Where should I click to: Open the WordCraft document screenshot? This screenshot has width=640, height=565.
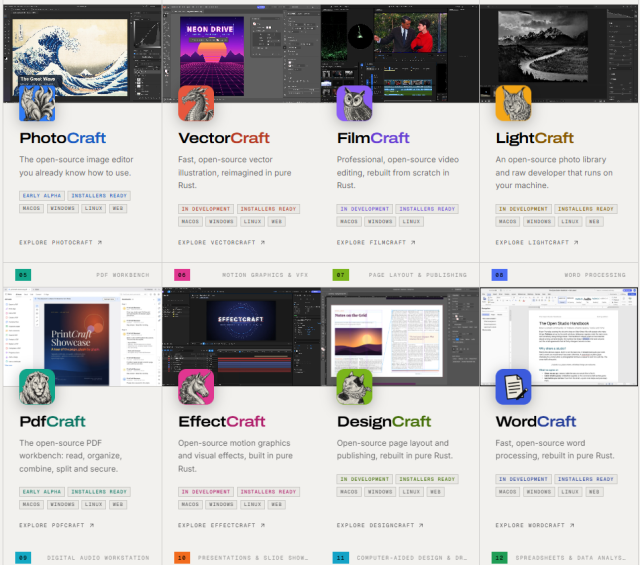pos(559,337)
